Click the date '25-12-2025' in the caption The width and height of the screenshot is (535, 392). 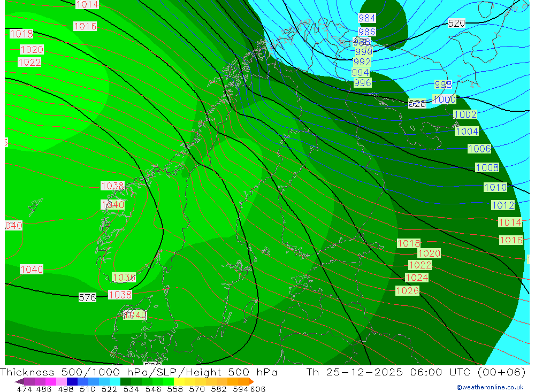click(x=364, y=372)
